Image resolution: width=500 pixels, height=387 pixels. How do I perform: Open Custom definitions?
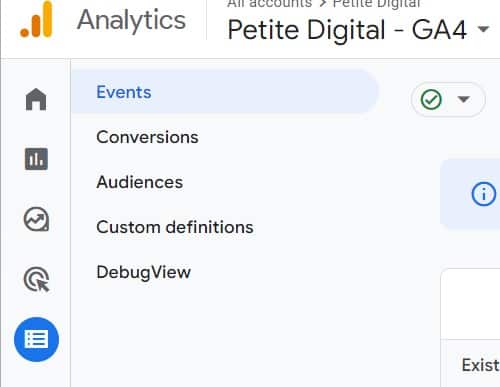click(175, 227)
